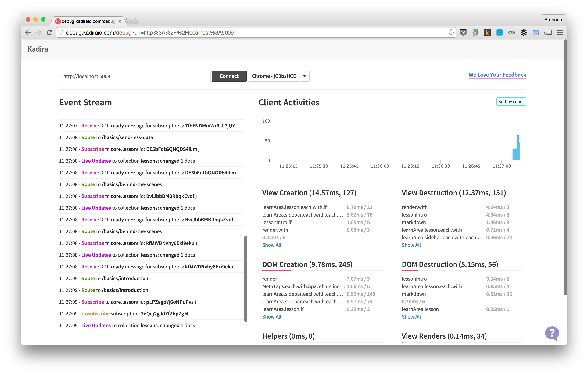Image resolution: width=588 pixels, height=375 pixels.
Task: Show All items under DOM Destruction
Action: (411, 317)
